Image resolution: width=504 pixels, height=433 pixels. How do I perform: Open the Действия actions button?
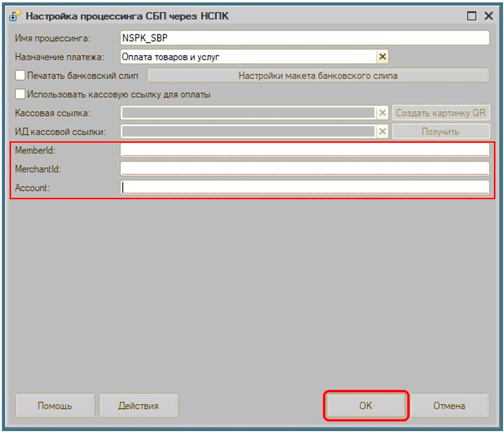coord(139,405)
